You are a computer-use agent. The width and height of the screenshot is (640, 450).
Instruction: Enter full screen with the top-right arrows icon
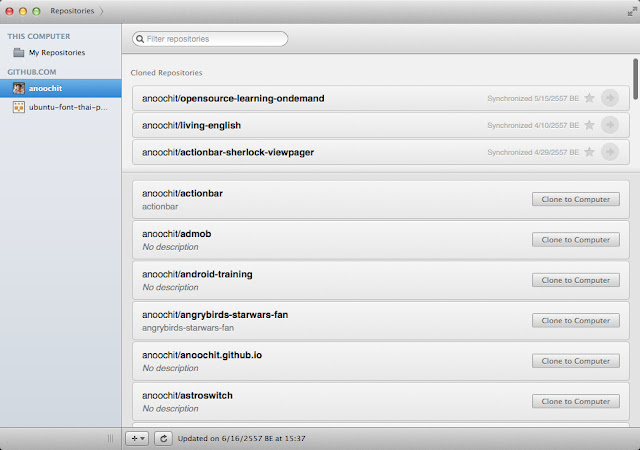632,11
